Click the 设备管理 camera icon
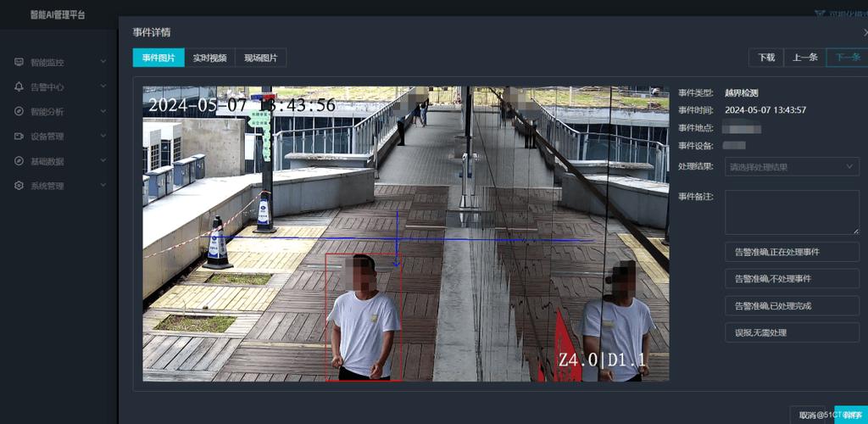This screenshot has height=424, width=868. [x=19, y=137]
